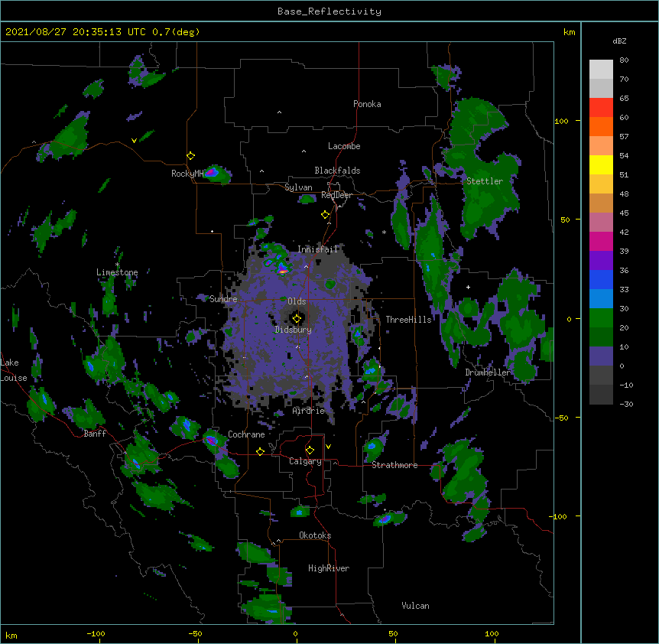Click the Lacombe city label
The height and width of the screenshot is (644, 659).
[344, 146]
